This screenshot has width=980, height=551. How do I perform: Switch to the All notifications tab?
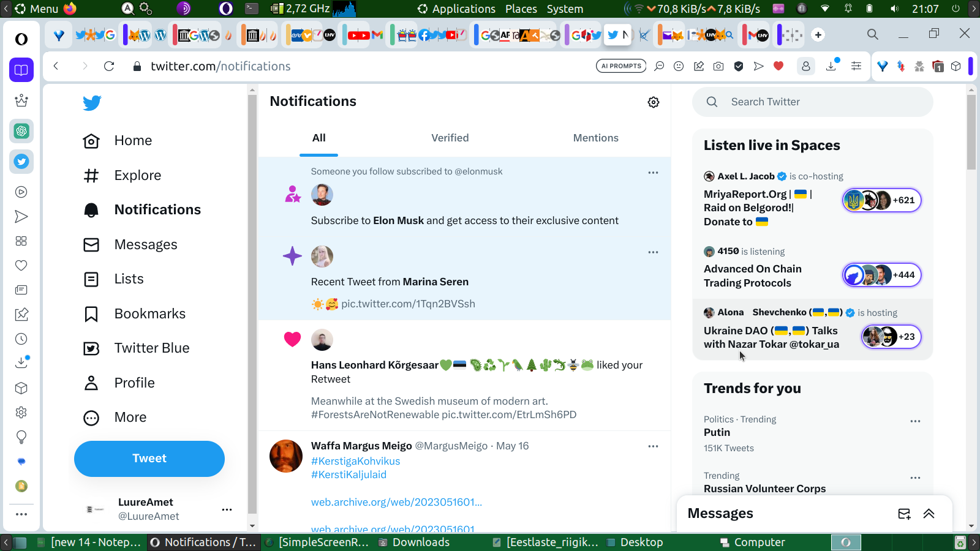tap(319, 138)
